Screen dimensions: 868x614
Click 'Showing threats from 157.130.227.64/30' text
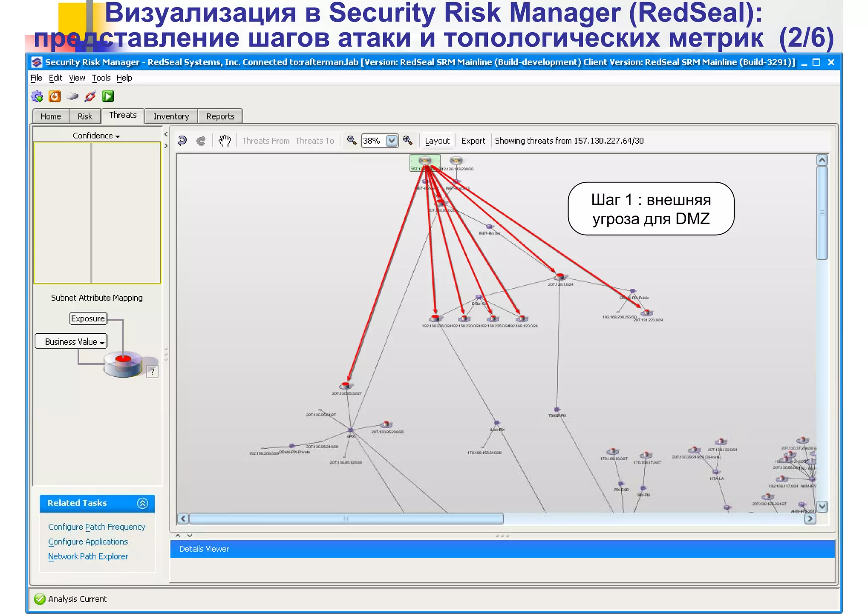[x=569, y=141]
